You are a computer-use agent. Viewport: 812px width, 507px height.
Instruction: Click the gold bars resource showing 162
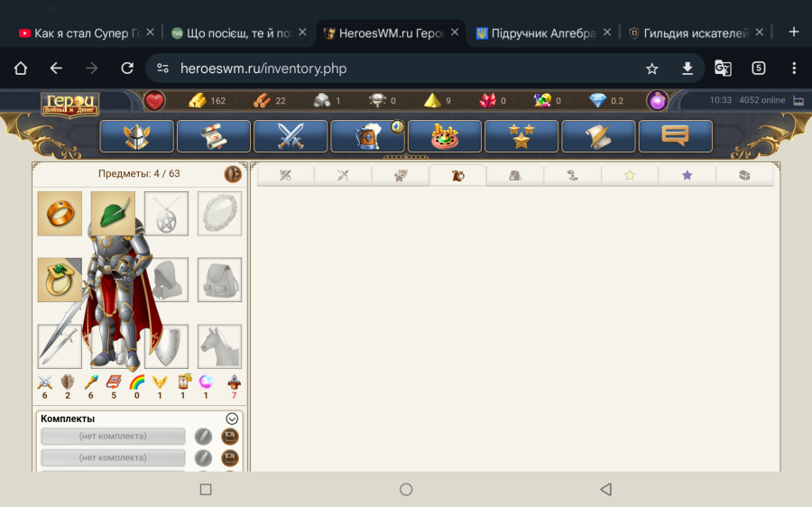pyautogui.click(x=198, y=100)
